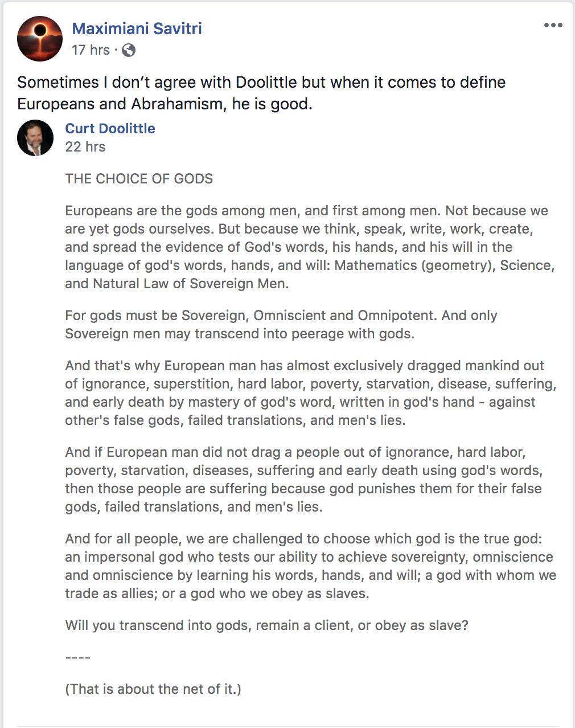
Task: Click the "22 hrs" shared post timestamp
Action: (x=85, y=146)
